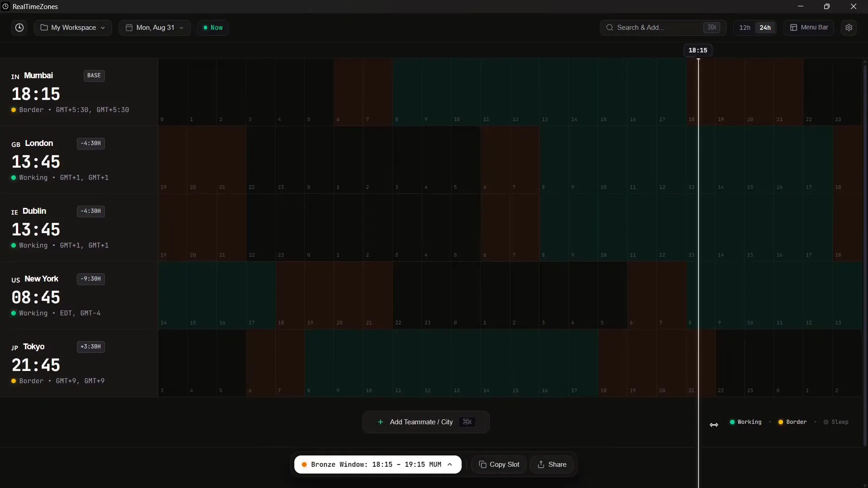Switch to 12h time format
Screen dimensions: 868x488
[x=745, y=28]
